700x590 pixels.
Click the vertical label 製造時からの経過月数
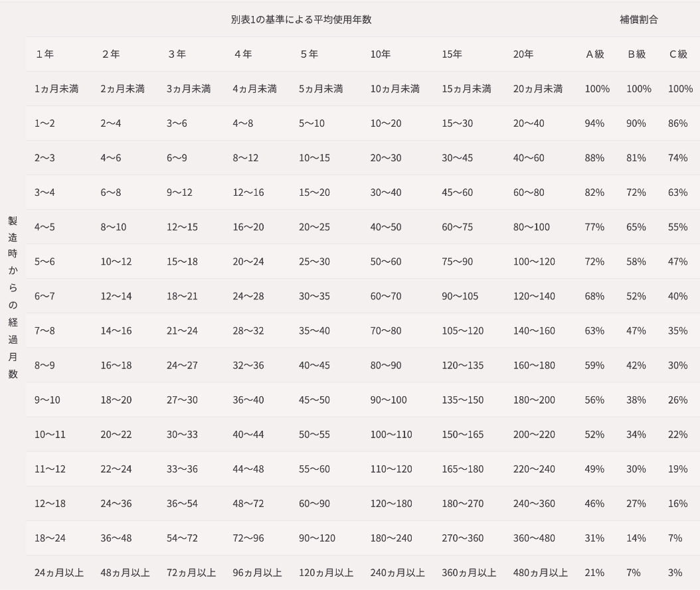13,297
